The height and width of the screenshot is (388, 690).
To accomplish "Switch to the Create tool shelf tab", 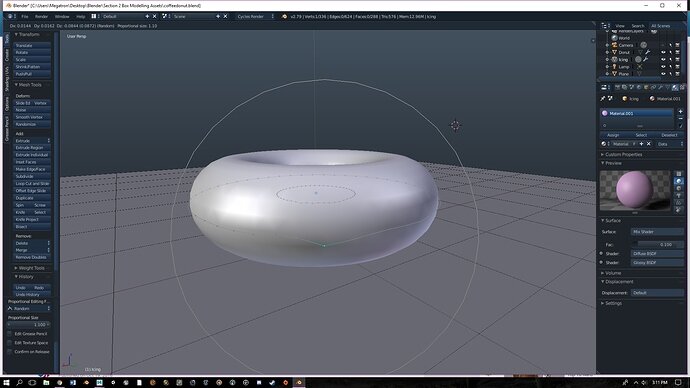I will click(x=7, y=55).
